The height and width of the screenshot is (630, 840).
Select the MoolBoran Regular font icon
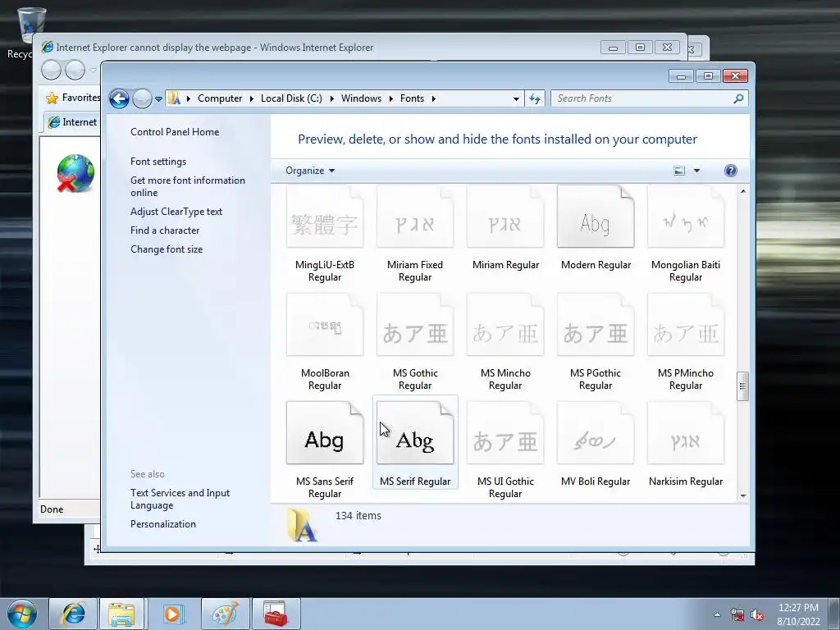pyautogui.click(x=325, y=325)
